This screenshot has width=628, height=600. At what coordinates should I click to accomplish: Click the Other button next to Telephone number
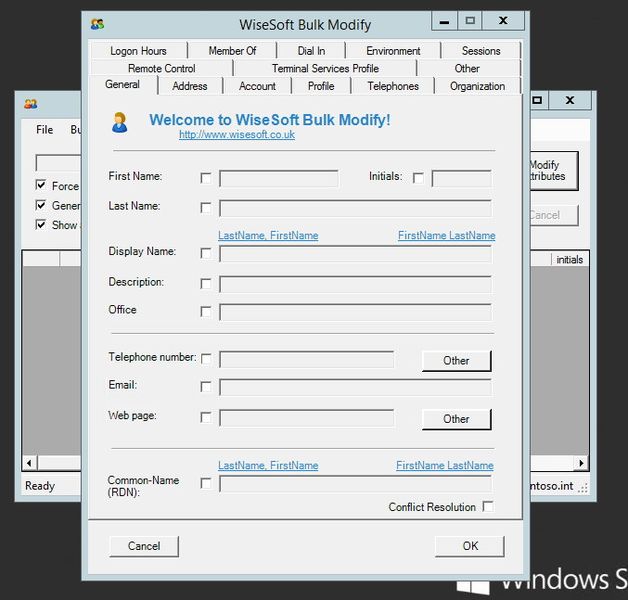(x=457, y=361)
